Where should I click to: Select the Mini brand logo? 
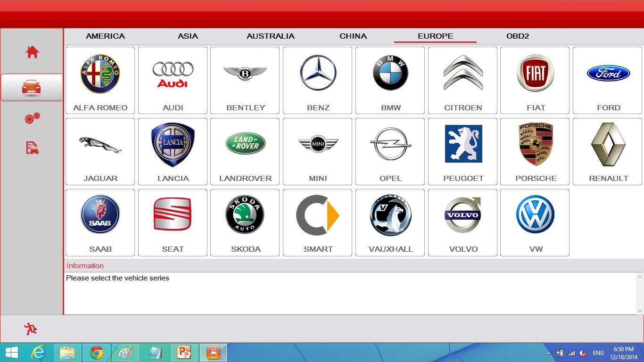[318, 144]
